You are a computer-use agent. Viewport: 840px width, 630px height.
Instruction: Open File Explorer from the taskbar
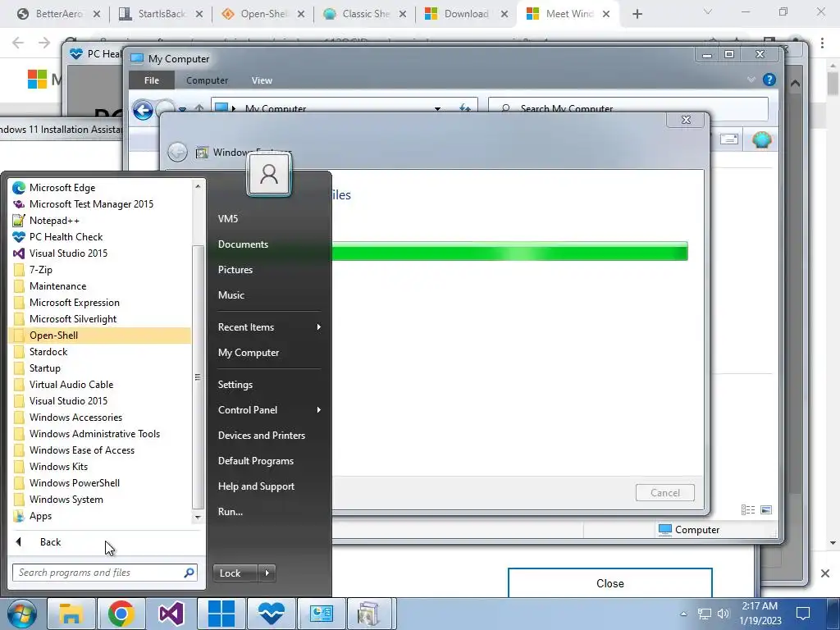[71, 614]
